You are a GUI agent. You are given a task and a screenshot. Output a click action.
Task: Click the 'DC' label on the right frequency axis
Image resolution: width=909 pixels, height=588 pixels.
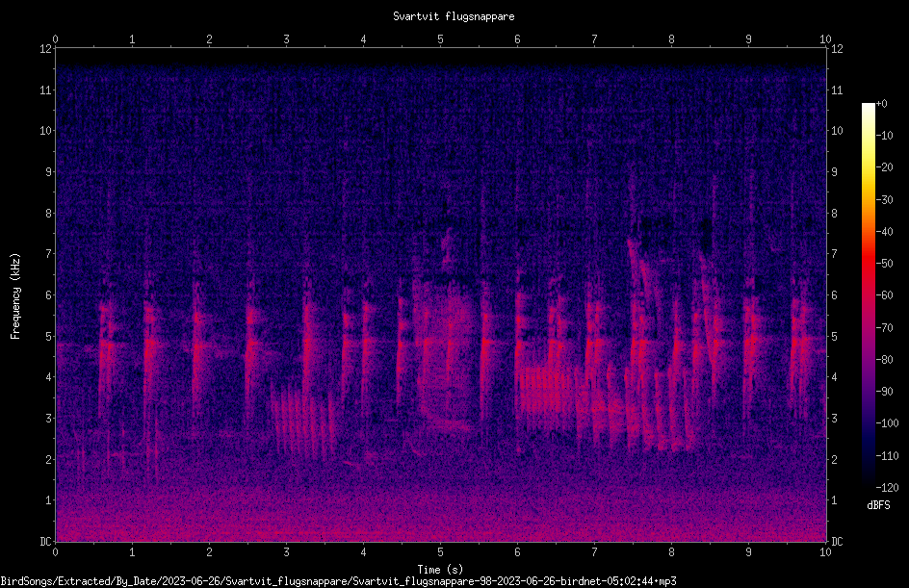click(837, 542)
